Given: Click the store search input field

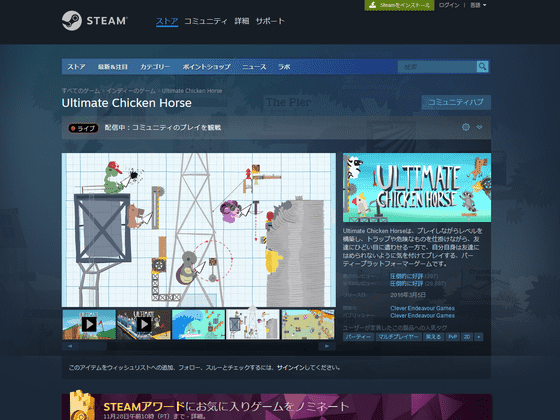Looking at the screenshot, I should point(437,67).
